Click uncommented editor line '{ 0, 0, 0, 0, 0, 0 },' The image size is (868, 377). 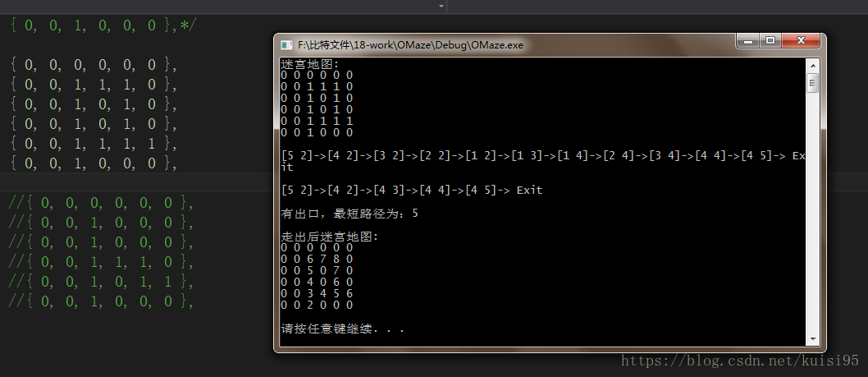click(x=94, y=66)
